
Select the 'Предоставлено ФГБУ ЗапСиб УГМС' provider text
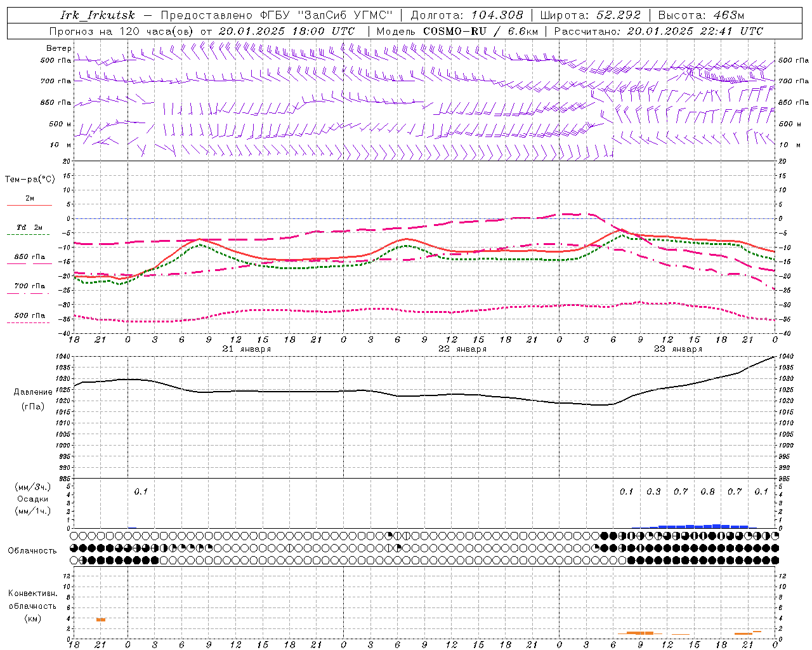point(277,15)
